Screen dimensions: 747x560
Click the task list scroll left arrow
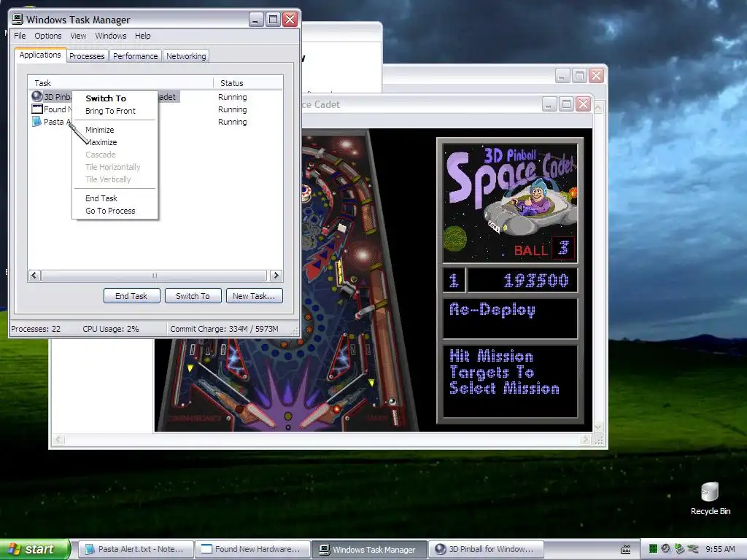click(34, 275)
